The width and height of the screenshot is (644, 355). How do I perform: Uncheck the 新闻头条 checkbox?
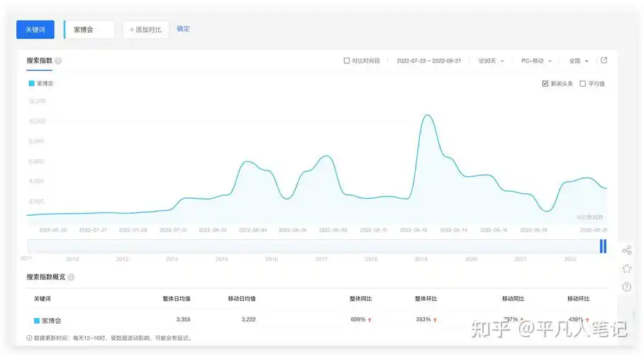545,84
